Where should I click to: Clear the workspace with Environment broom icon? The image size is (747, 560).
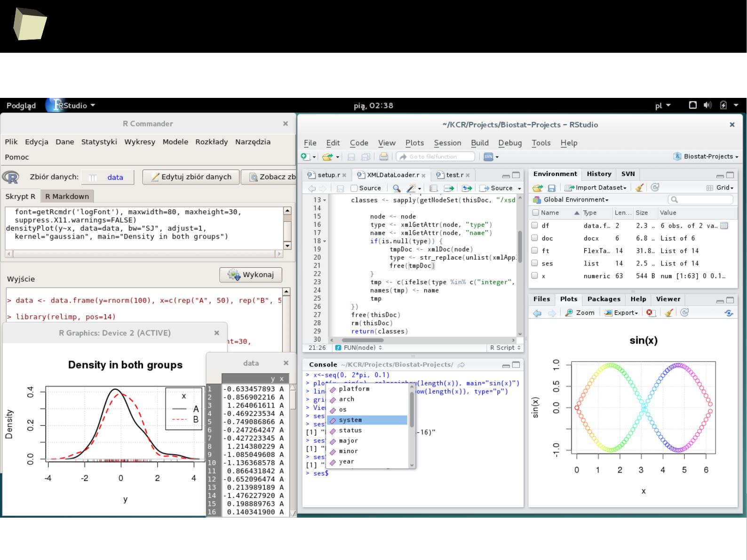click(639, 188)
